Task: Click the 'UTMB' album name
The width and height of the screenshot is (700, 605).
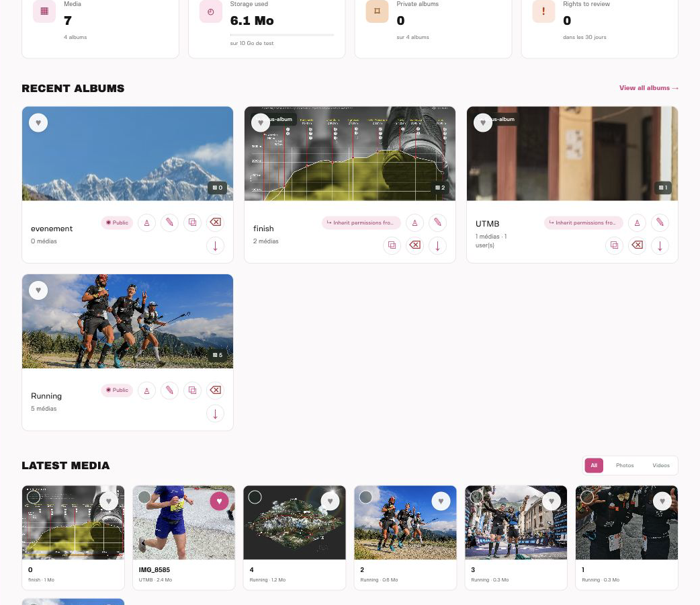Action: [x=488, y=224]
